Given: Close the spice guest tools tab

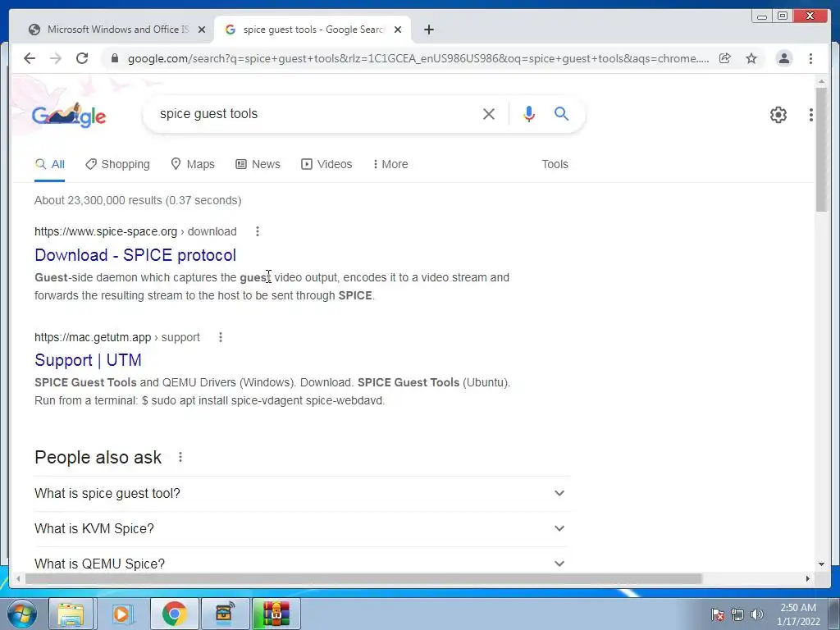Looking at the screenshot, I should [398, 30].
